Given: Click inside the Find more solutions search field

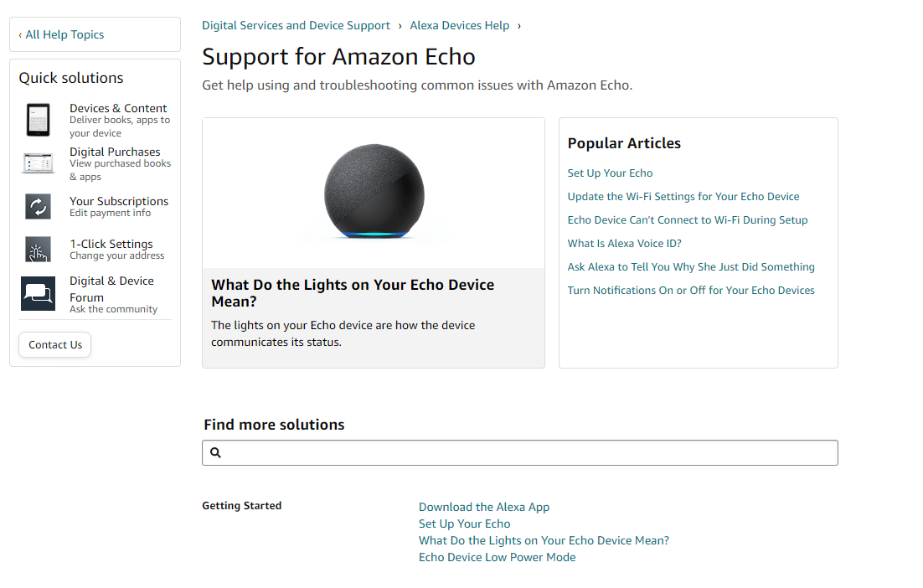Looking at the screenshot, I should click(519, 452).
